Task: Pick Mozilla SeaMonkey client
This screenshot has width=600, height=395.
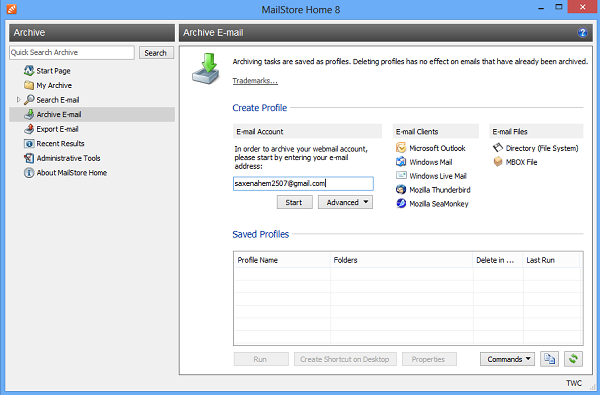Action: 432,204
